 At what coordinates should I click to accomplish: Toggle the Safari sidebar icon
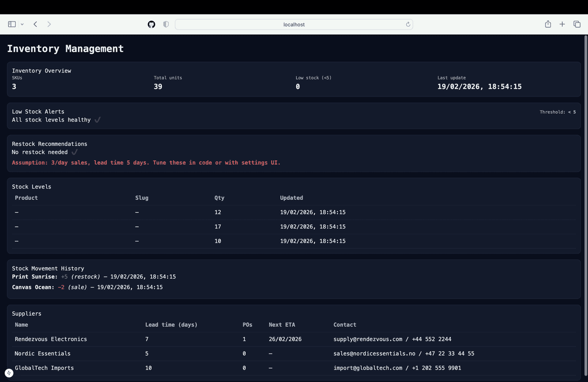tap(12, 24)
